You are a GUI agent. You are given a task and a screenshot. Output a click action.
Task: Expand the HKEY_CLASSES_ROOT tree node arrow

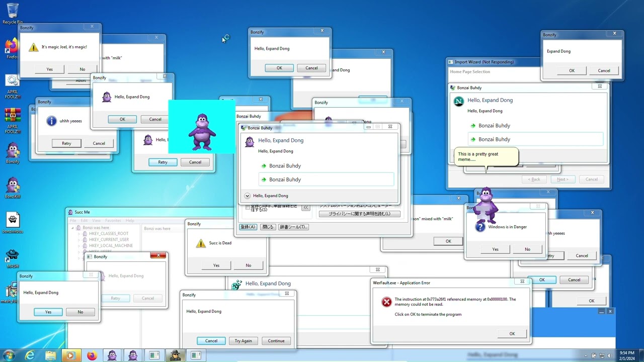[78, 234]
